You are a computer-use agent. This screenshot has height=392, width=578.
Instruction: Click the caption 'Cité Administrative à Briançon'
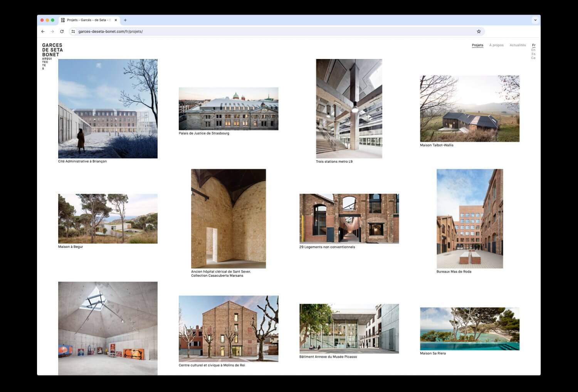coord(82,162)
